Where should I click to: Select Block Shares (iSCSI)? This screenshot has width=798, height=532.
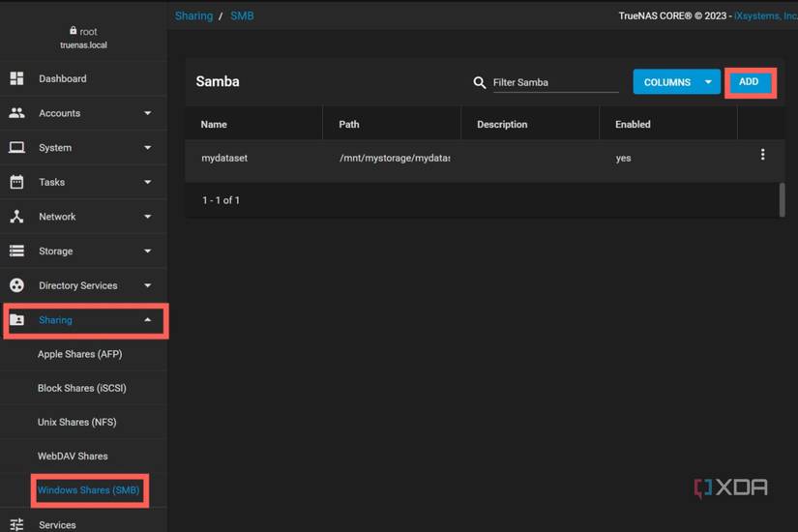tap(82, 389)
